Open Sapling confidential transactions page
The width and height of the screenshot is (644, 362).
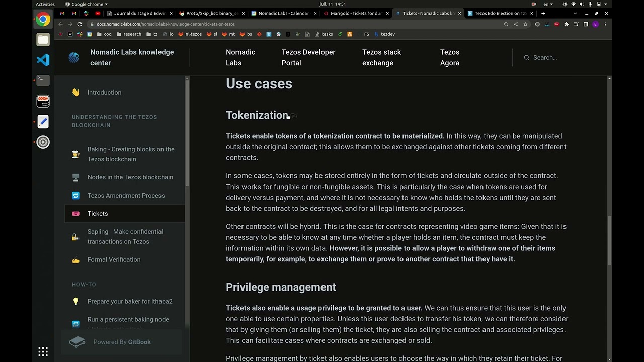pos(125,237)
